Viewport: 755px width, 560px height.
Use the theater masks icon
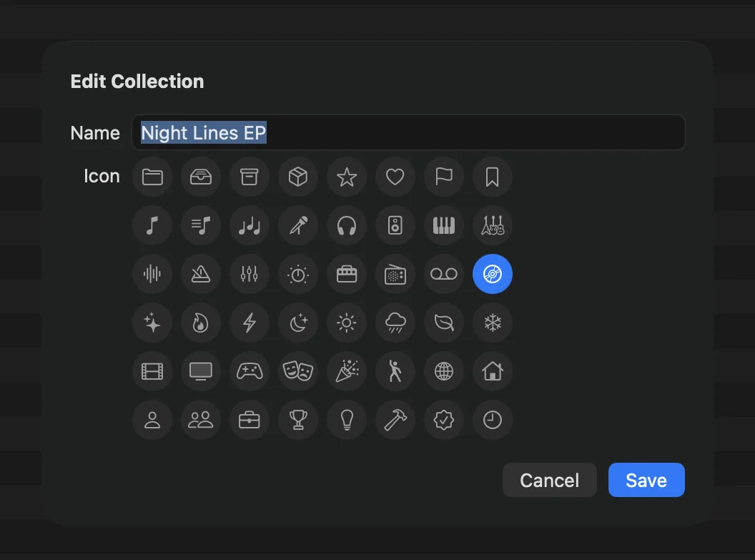298,371
